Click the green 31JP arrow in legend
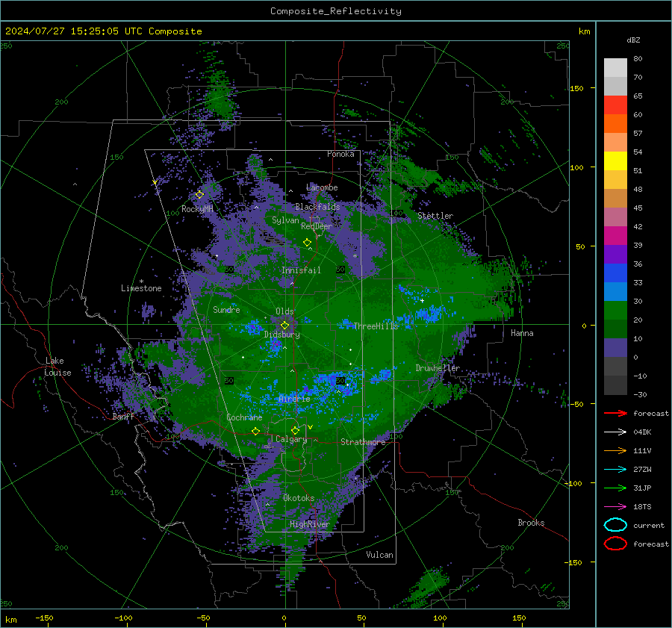Screen dimensions: 672x628 point(615,488)
